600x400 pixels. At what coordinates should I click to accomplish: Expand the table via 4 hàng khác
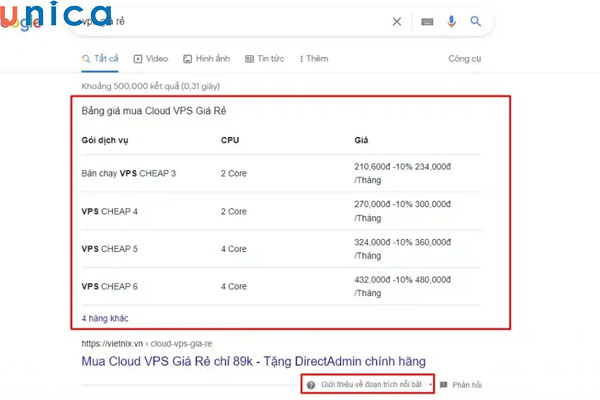(x=105, y=318)
